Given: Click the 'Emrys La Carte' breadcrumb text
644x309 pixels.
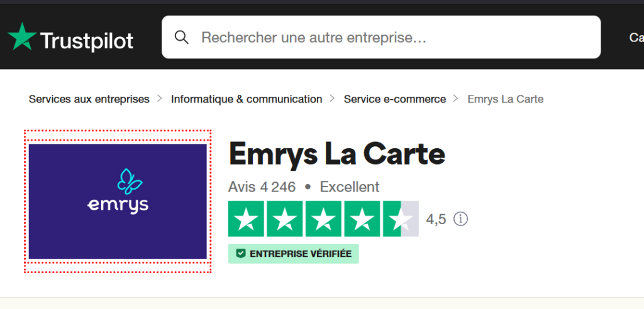Looking at the screenshot, I should (x=506, y=99).
